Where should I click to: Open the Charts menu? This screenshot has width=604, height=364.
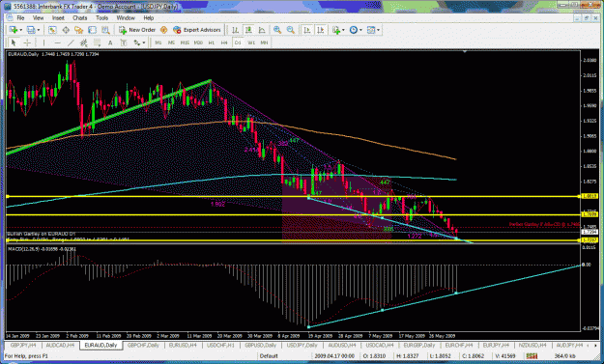(x=80, y=17)
